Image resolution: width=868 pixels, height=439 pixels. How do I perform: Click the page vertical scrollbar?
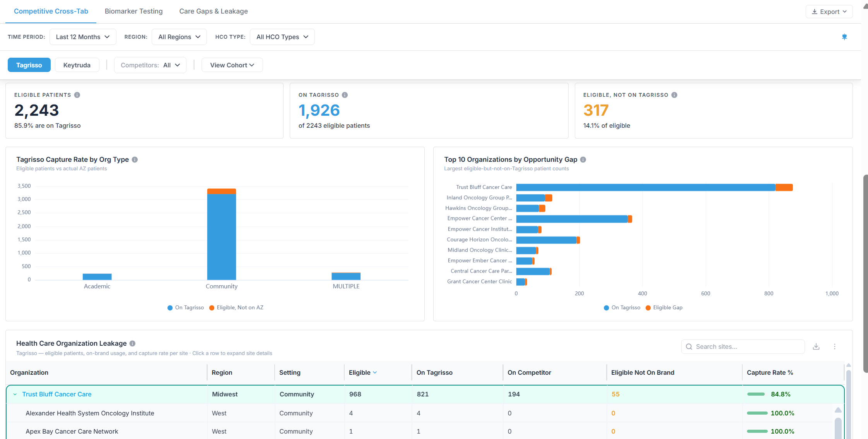point(865,273)
